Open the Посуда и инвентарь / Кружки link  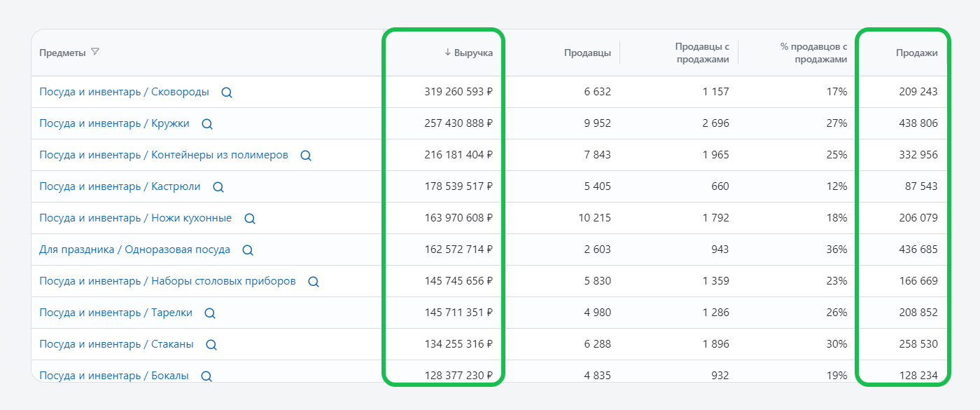114,123
